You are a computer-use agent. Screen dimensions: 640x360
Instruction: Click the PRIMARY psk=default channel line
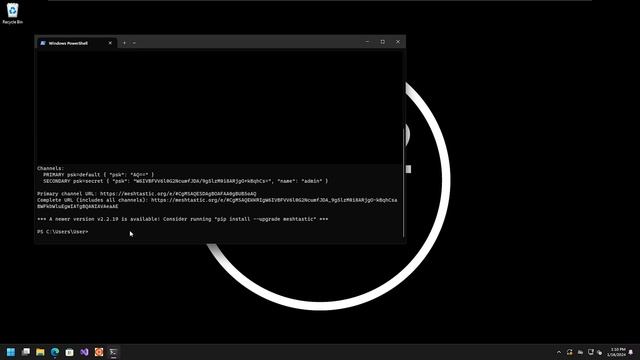[98, 175]
